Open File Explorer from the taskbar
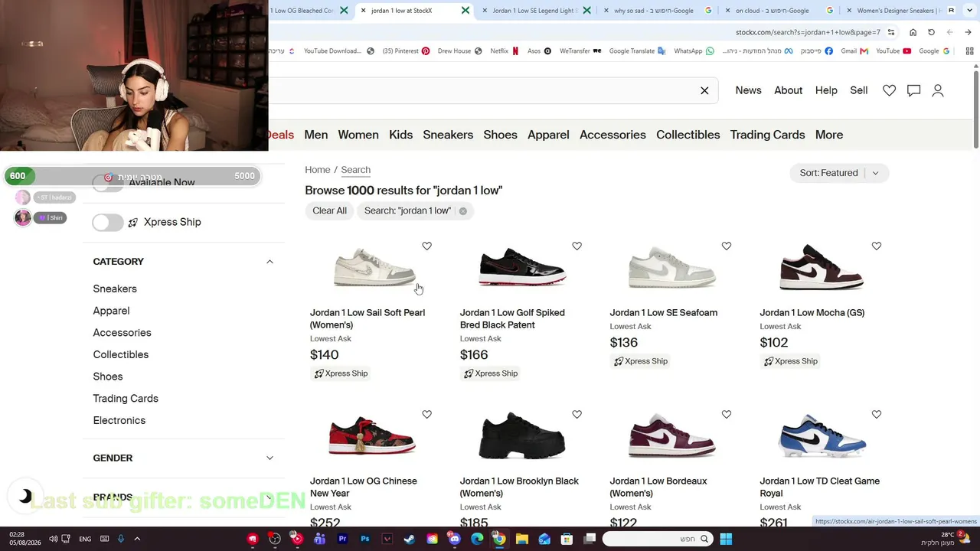This screenshot has height=551, width=980. (x=522, y=539)
